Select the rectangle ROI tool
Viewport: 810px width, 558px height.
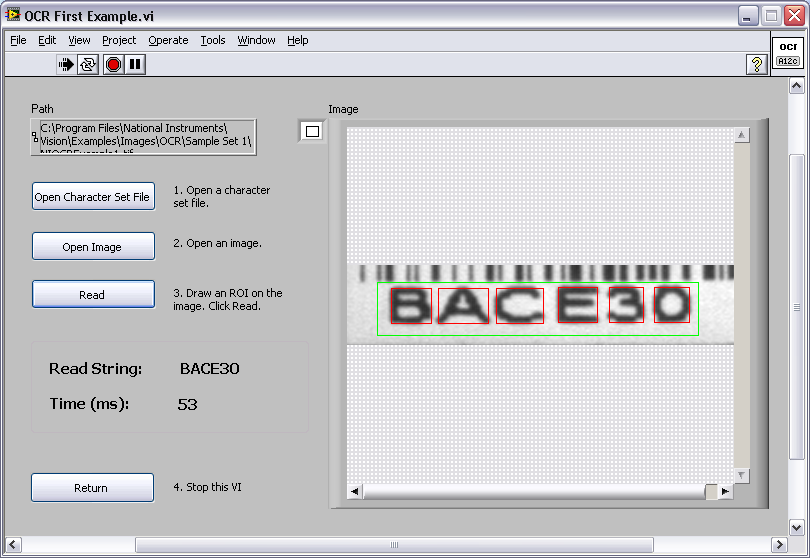(312, 131)
